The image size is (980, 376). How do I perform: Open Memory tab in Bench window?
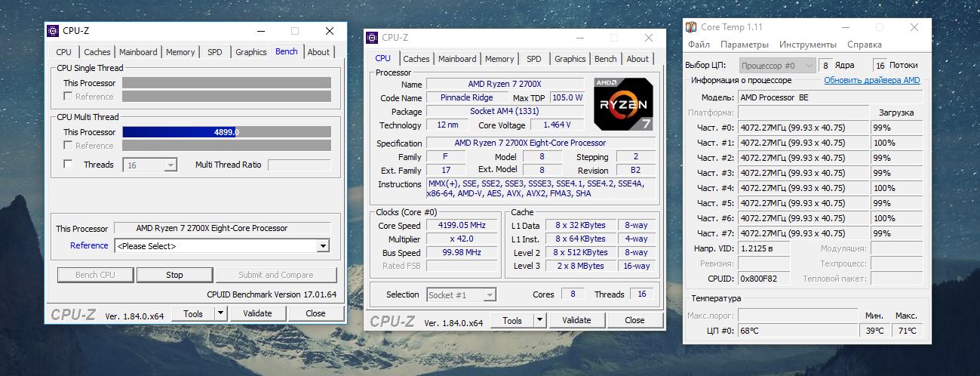coord(180,52)
